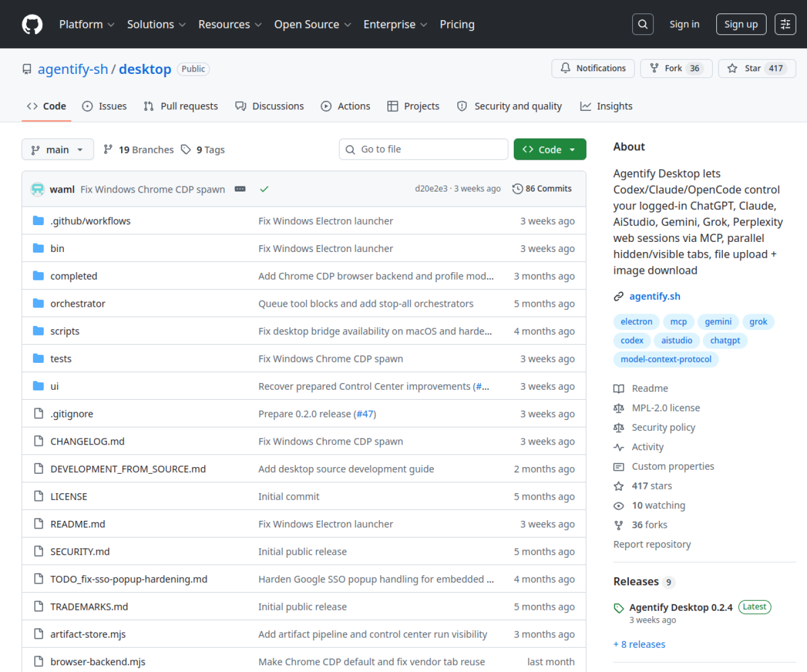Image resolution: width=807 pixels, height=672 pixels.
Task: Open the model-context-protocol topic tag
Action: point(666,359)
